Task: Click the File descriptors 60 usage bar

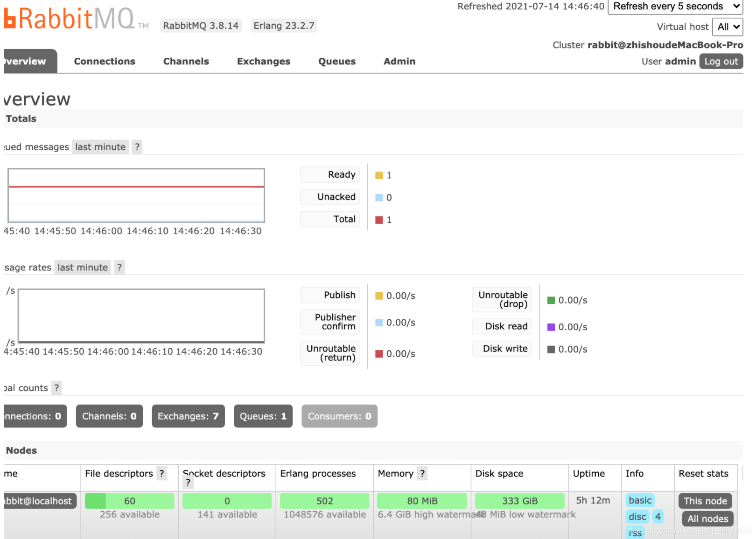Action: click(129, 501)
